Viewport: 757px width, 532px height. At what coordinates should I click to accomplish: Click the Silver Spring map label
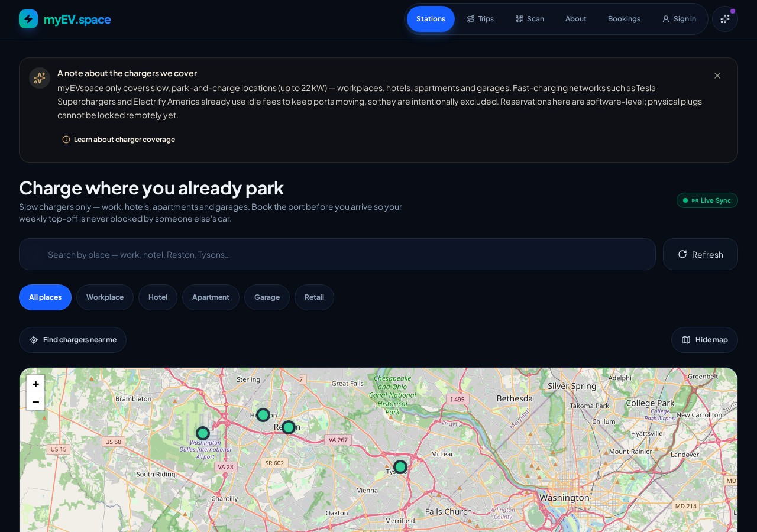572,386
